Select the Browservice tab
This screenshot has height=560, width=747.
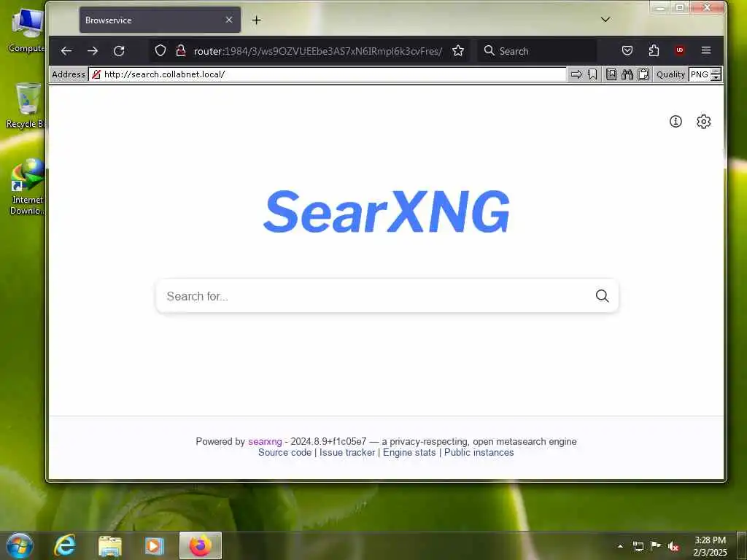(160, 20)
